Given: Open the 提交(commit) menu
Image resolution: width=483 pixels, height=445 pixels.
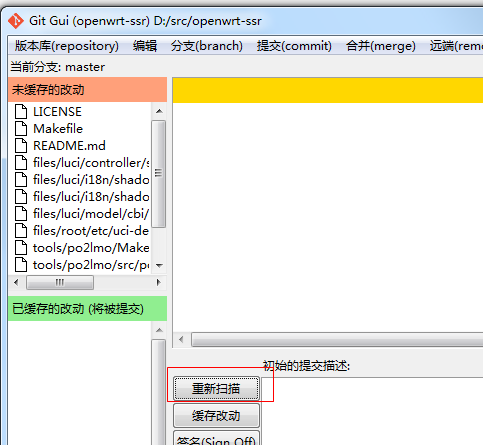Looking at the screenshot, I should pyautogui.click(x=294, y=46).
